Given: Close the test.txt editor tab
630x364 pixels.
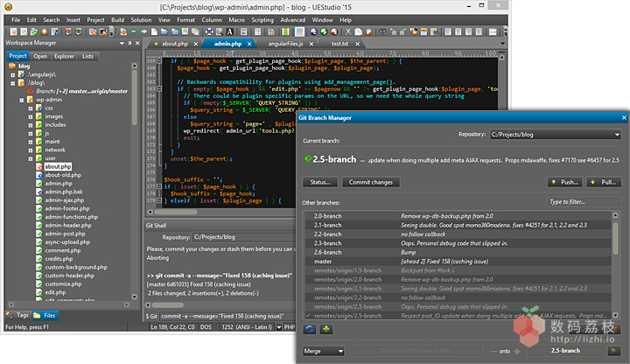Looking at the screenshot, I should point(357,44).
